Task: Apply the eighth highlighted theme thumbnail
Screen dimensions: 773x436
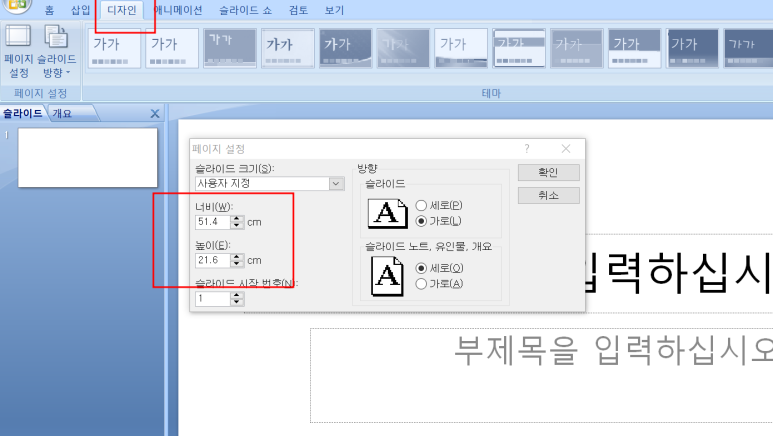Action: (x=519, y=48)
